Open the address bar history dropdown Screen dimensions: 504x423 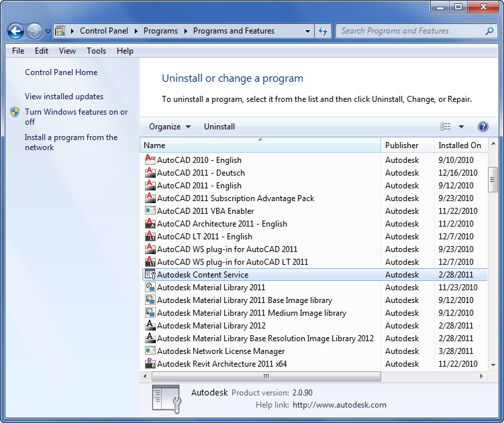coord(307,31)
